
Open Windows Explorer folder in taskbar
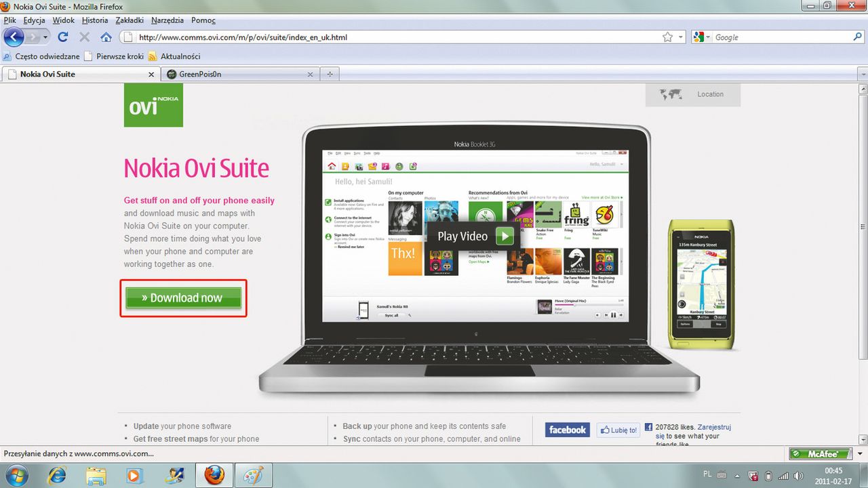pos(96,476)
